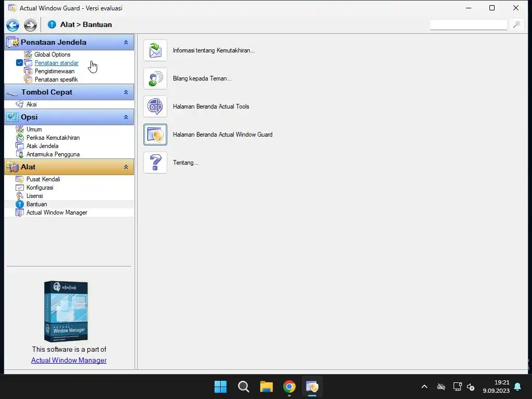Image resolution: width=532 pixels, height=399 pixels.
Task: Click the Antarmuka Pengguna icon
Action: tap(20, 154)
